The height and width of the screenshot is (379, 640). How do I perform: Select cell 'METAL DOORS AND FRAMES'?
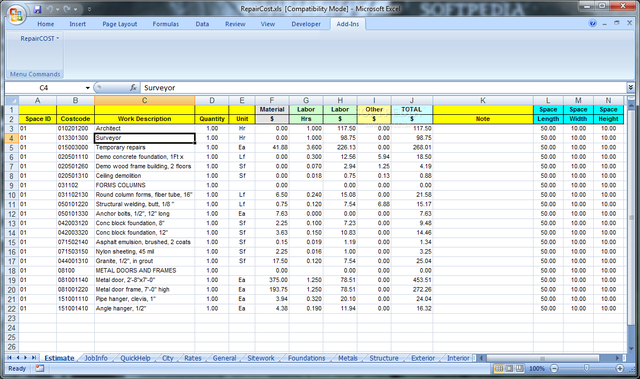(144, 270)
